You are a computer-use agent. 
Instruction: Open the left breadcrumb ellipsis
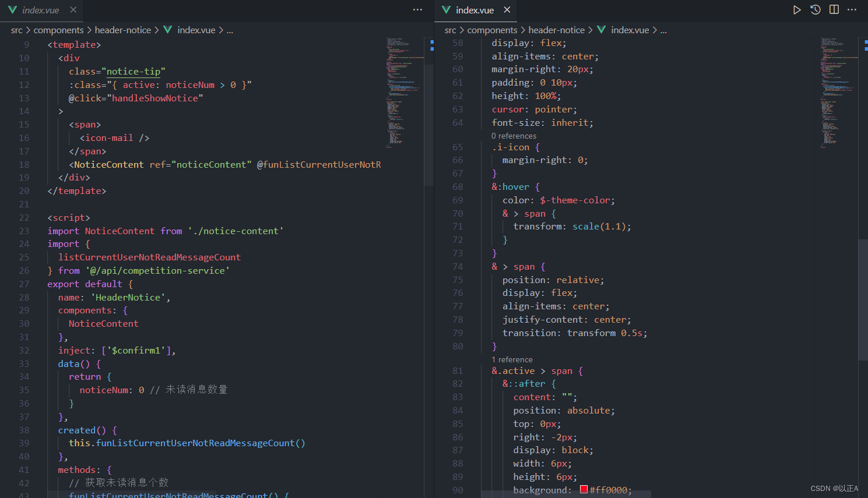[x=230, y=30]
